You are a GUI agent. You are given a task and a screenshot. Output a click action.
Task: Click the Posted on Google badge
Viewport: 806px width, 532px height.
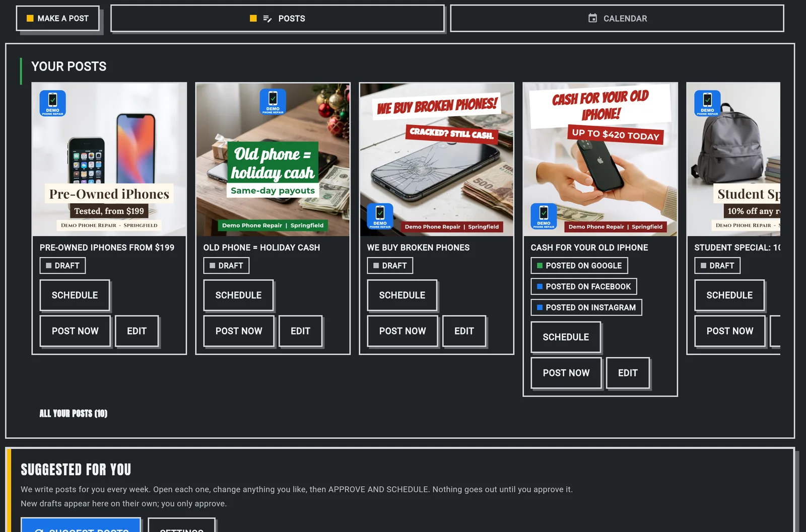[579, 266]
